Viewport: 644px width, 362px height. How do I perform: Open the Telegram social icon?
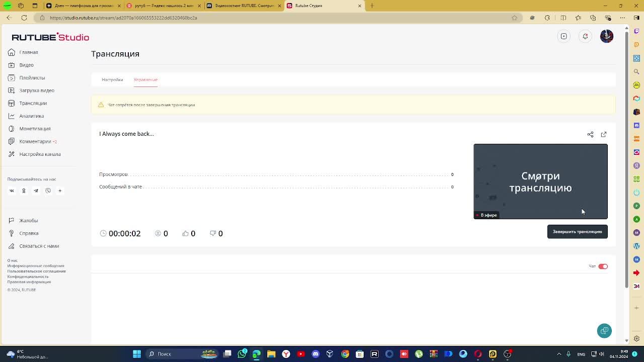pos(36,191)
